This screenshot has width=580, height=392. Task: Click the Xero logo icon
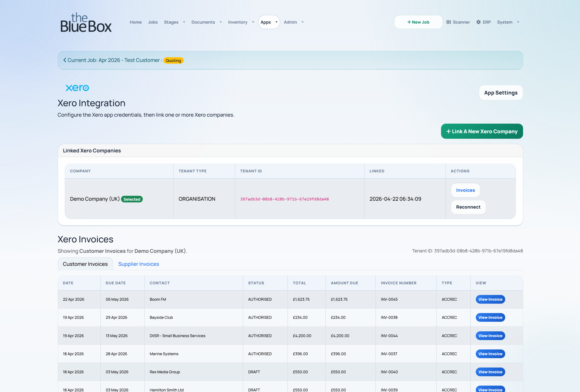[77, 88]
